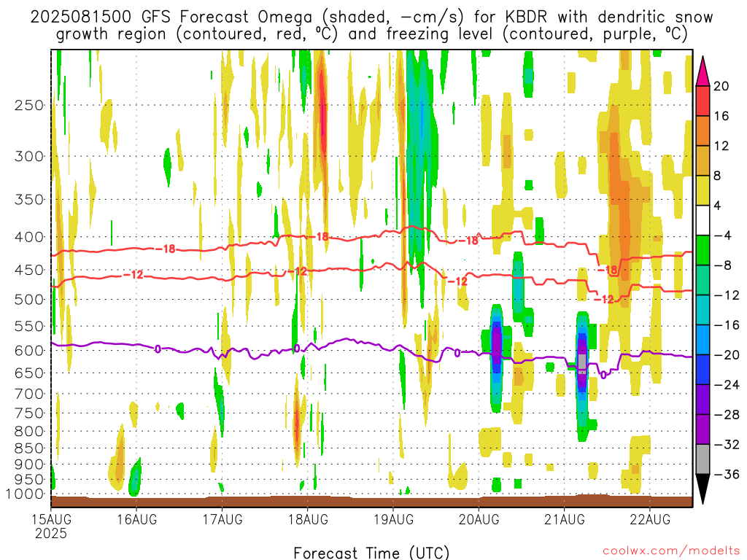Image resolution: width=747 pixels, height=560 pixels.
Task: Pick the gray -32 to -36 colorbar swatch
Action: pyautogui.click(x=703, y=459)
